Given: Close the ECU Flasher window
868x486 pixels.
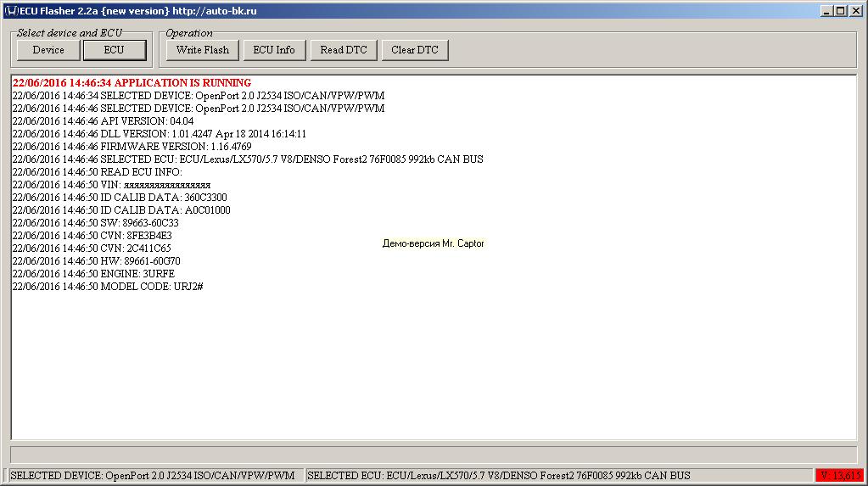Looking at the screenshot, I should (855, 11).
